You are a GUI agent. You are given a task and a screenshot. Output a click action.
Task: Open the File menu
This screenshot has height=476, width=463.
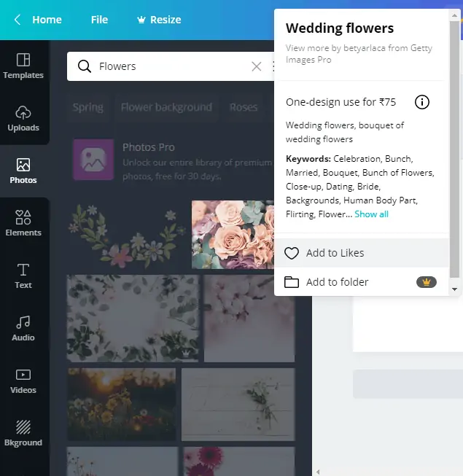pyautogui.click(x=99, y=20)
